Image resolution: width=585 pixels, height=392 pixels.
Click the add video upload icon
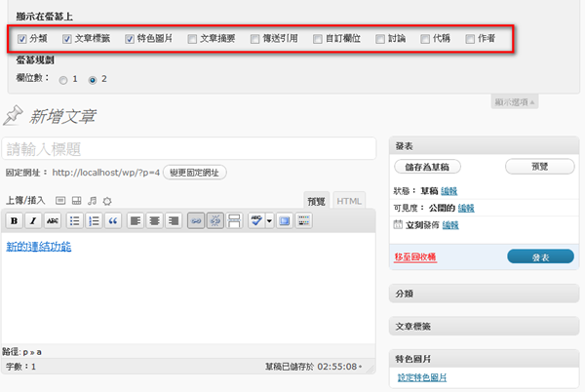click(x=76, y=201)
